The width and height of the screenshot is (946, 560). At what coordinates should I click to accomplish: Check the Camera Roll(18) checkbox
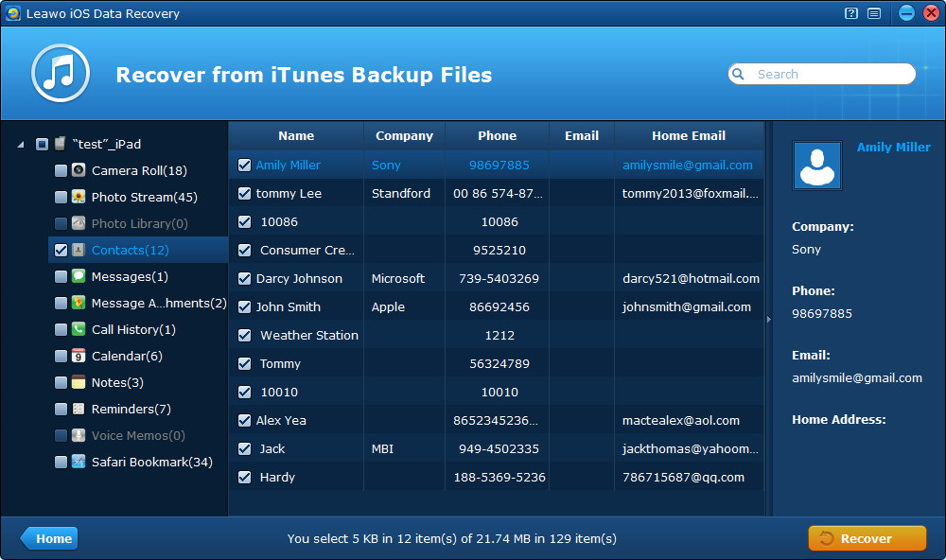point(61,170)
